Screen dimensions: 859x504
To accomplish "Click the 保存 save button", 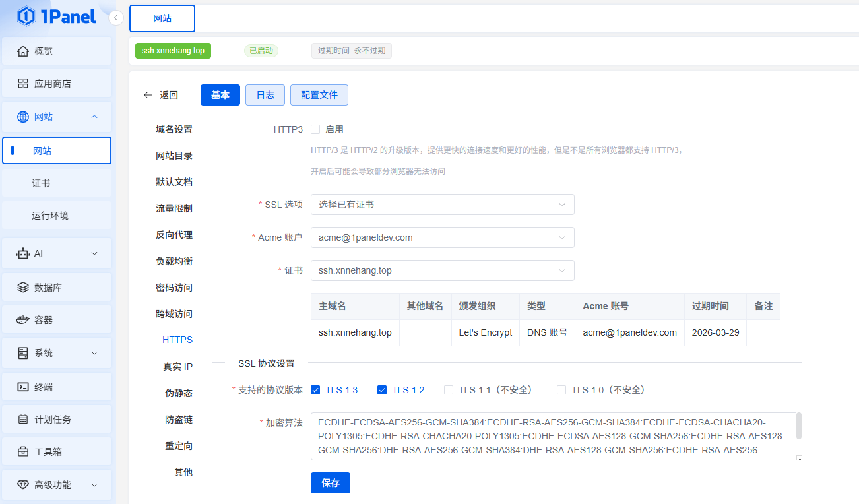I will (x=330, y=483).
